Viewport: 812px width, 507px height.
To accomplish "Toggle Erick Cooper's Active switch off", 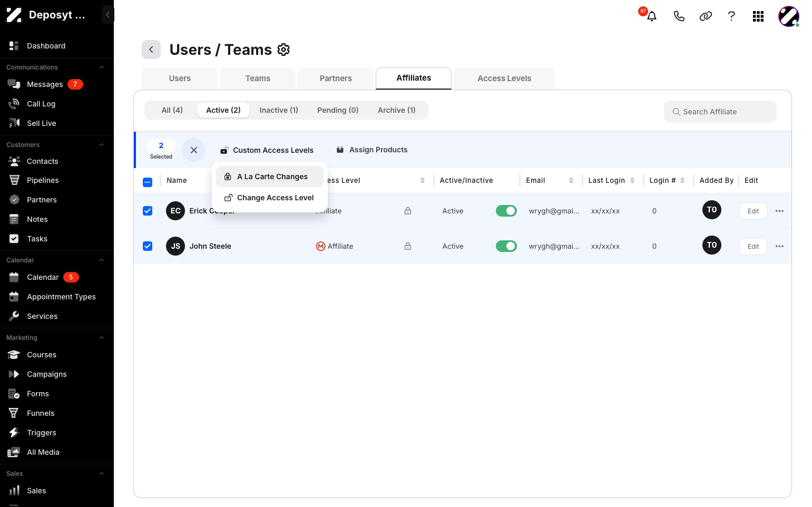I will coord(506,211).
